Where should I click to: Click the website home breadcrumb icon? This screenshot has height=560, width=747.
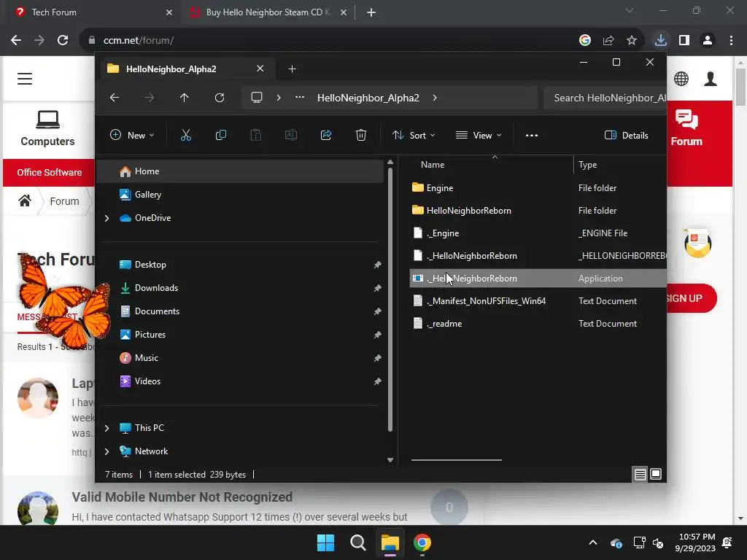click(25, 201)
